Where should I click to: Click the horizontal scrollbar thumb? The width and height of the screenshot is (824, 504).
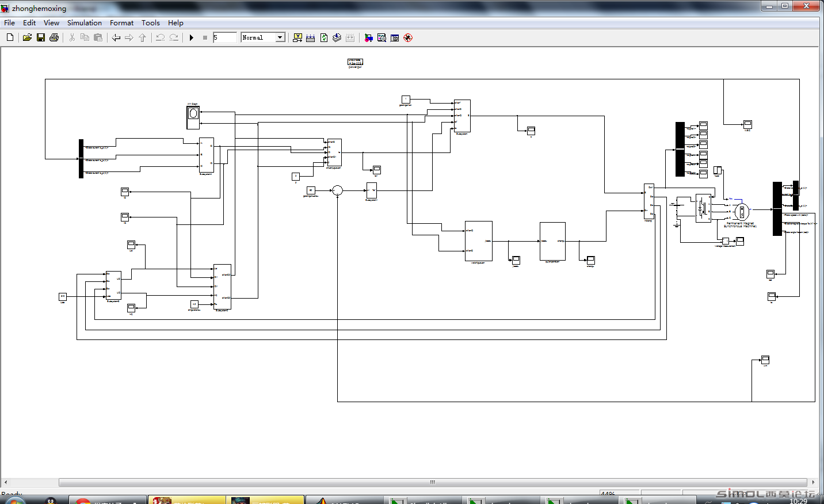[433, 482]
